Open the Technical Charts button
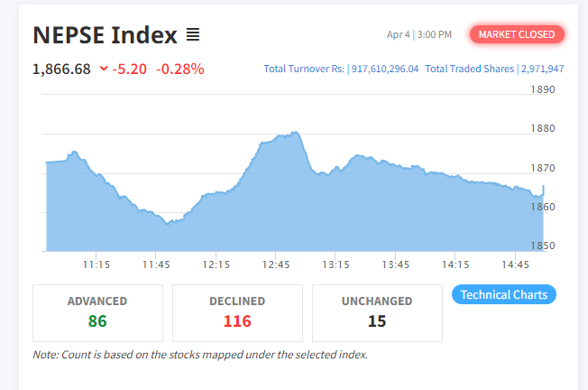588x390 pixels. (x=503, y=294)
